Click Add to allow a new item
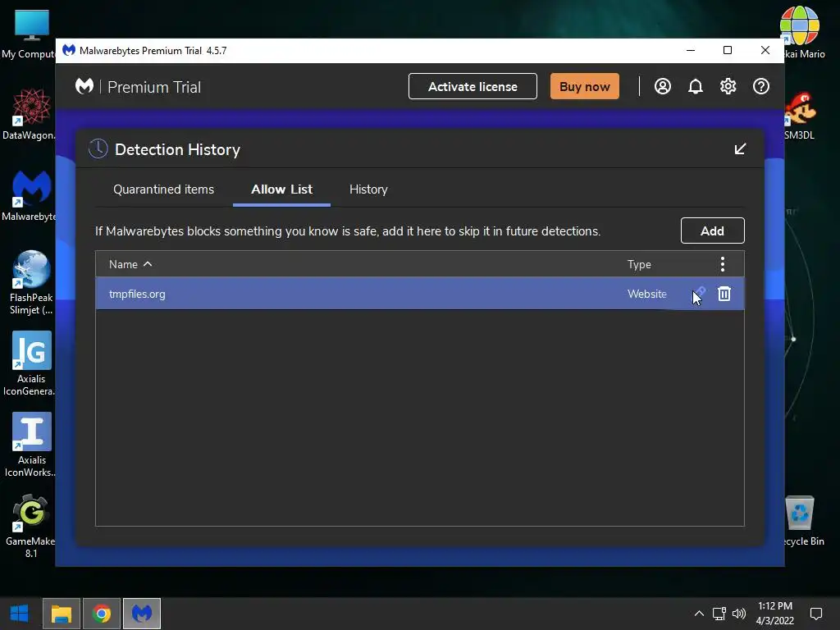Screen dimensions: 840x630 coord(713,231)
